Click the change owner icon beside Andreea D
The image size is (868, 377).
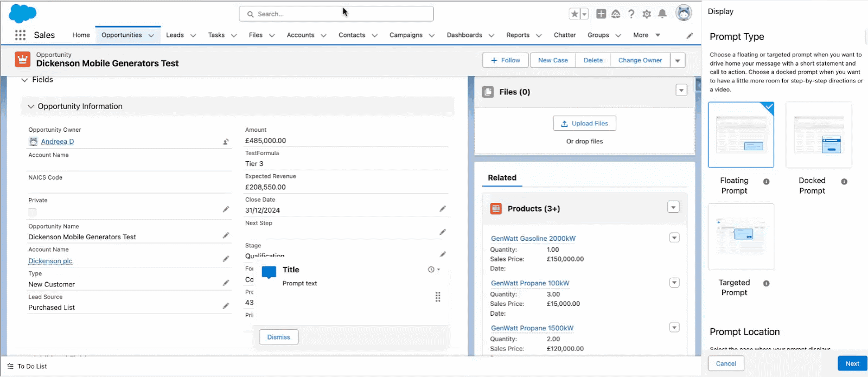226,142
